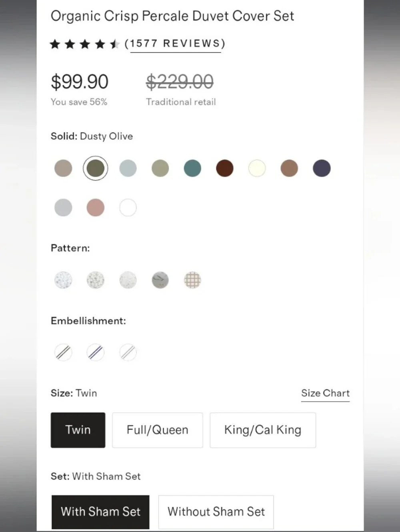Open the Size Chart link
Screen dimensions: 400x532
325,393
